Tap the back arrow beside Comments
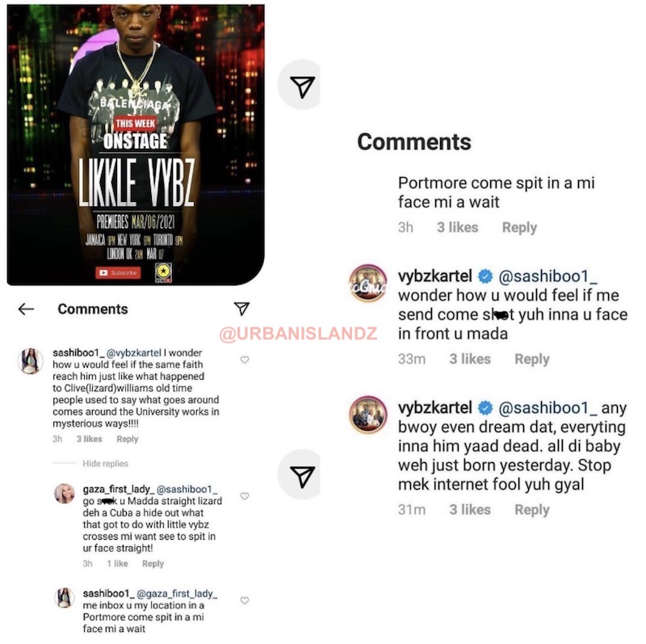The height and width of the screenshot is (644, 646). click(26, 309)
